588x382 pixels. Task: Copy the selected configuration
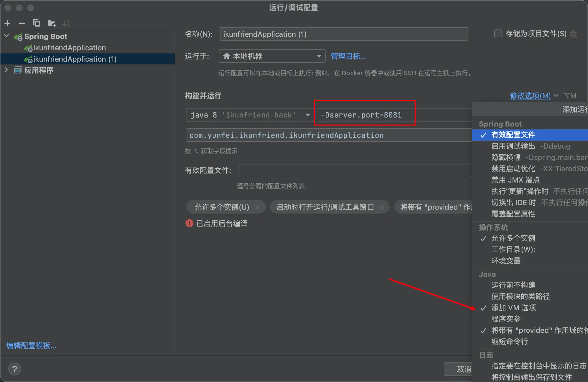pos(37,23)
